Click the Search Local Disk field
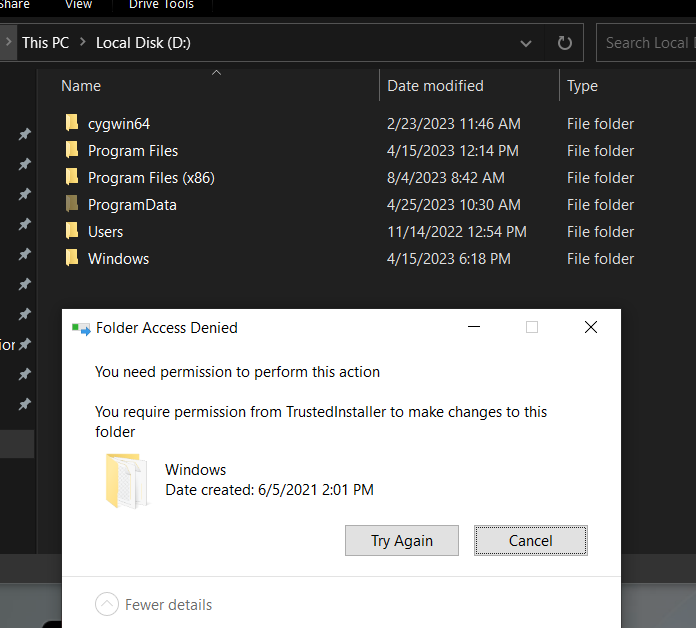696x628 pixels. point(646,43)
